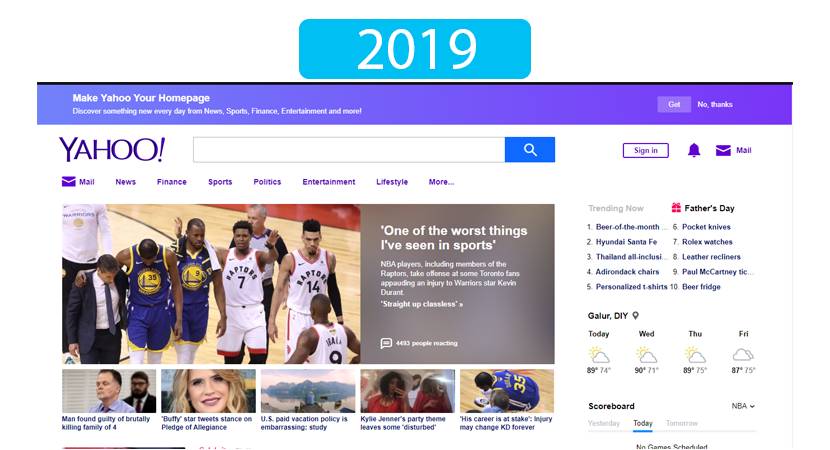Click trending item Rolex watches
The width and height of the screenshot is (830, 450).
click(707, 241)
